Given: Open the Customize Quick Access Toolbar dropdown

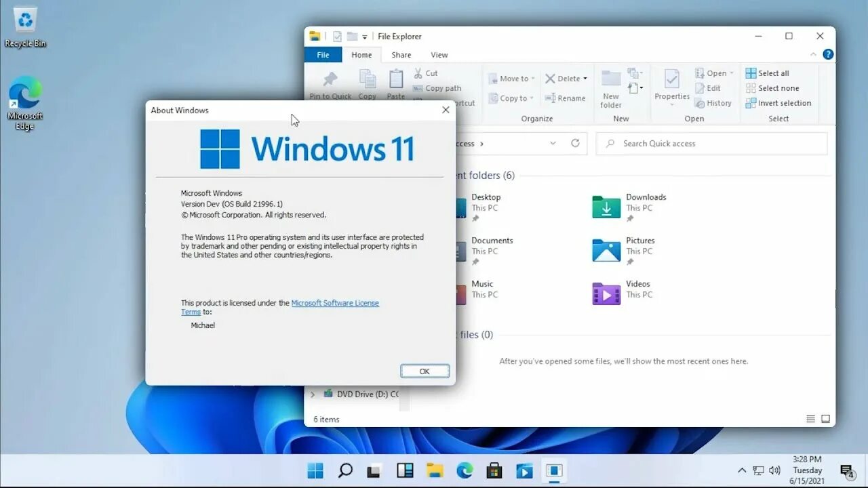Looking at the screenshot, I should (365, 37).
